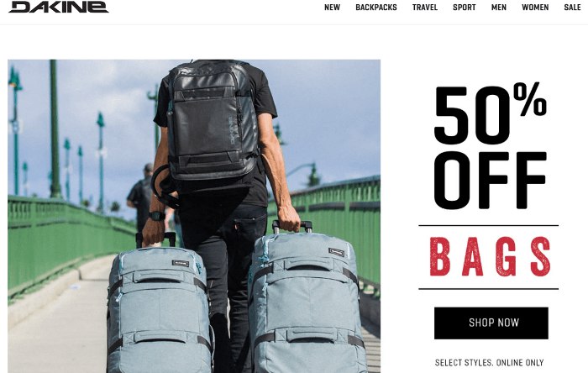Image resolution: width=588 pixels, height=373 pixels.
Task: Click the 50% OFF promo heading
Action: point(490,146)
